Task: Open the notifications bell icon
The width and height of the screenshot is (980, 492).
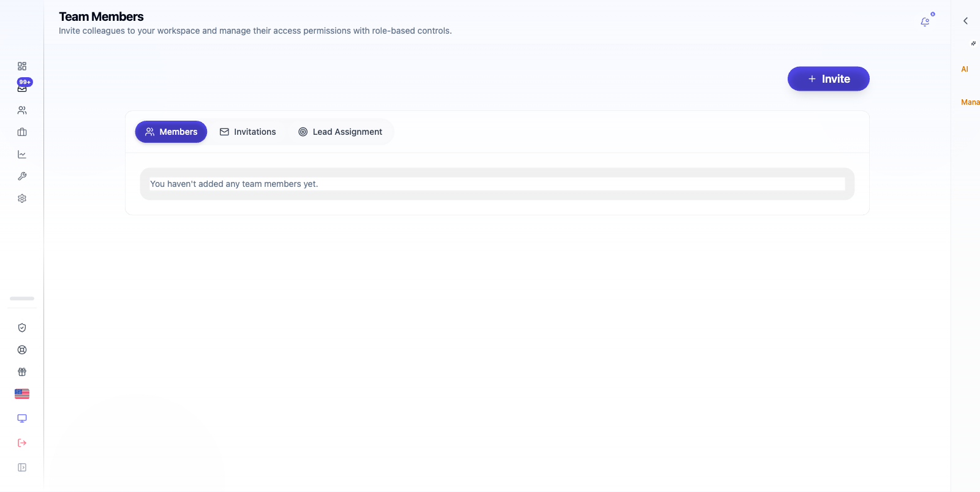Action: (925, 22)
